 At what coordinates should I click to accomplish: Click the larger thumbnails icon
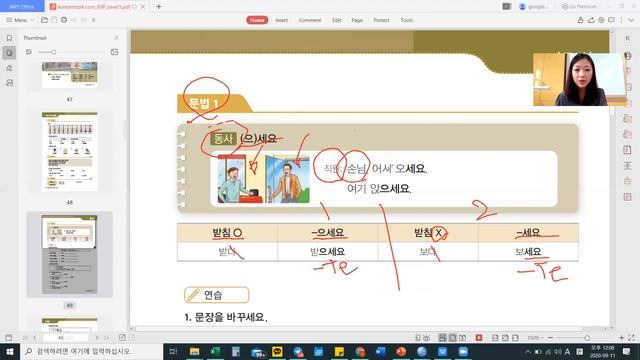click(114, 52)
